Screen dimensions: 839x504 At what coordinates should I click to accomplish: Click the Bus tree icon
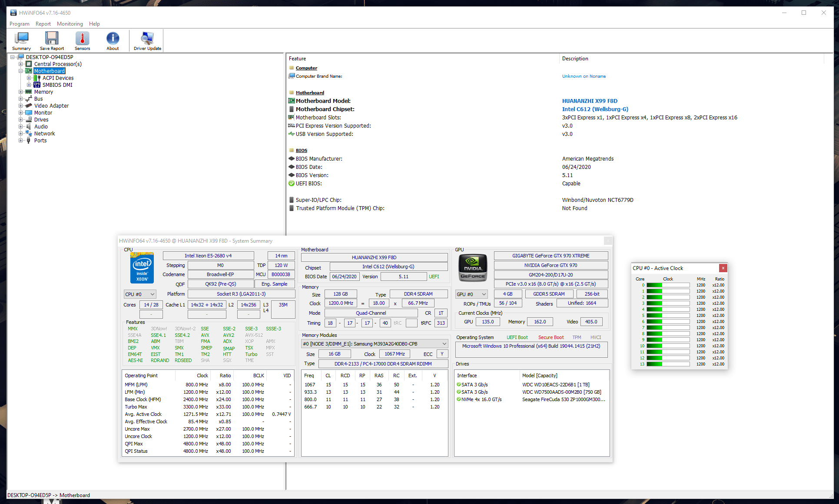click(x=29, y=99)
